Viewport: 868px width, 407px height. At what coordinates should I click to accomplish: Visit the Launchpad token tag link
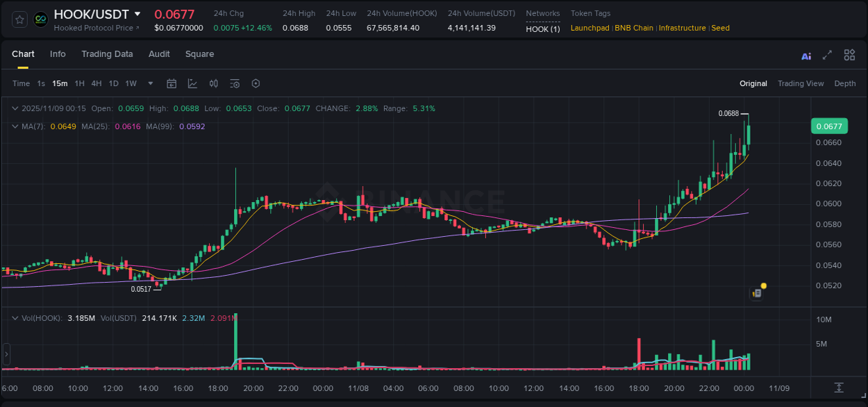(x=590, y=28)
